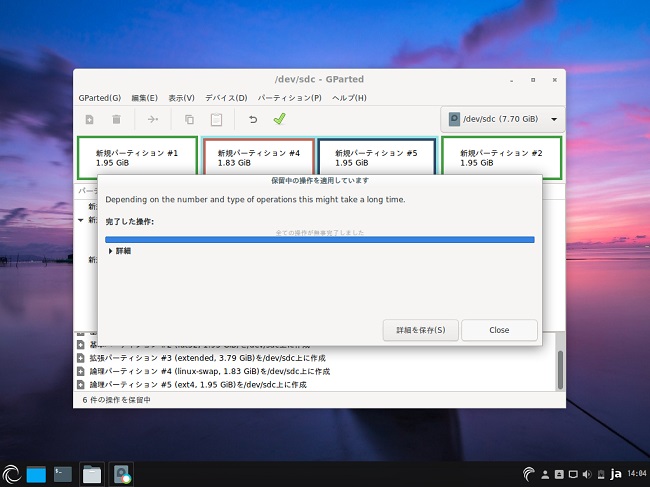Click the 詳細を保存(S) button
The height and width of the screenshot is (487, 650).
tap(421, 330)
